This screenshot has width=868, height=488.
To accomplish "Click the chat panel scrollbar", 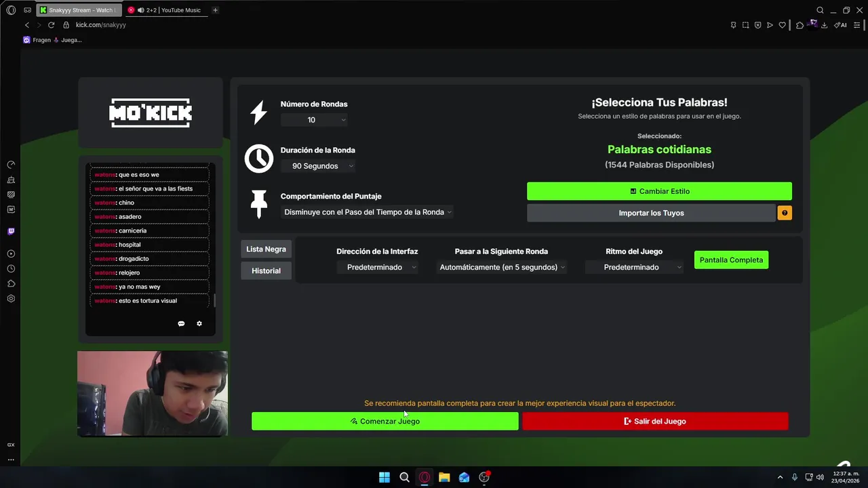I will [x=215, y=300].
